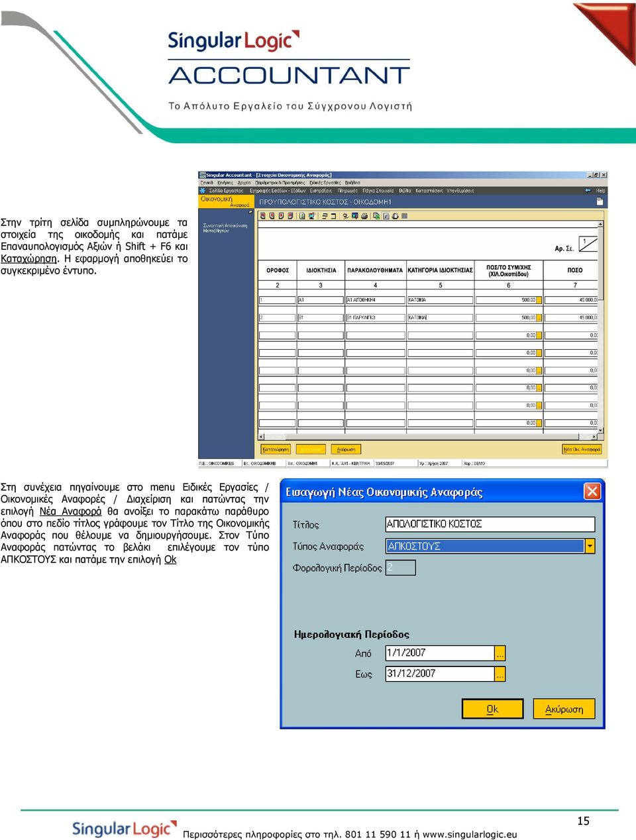
Task: Open the Αρχεία menu
Action: tap(244, 183)
